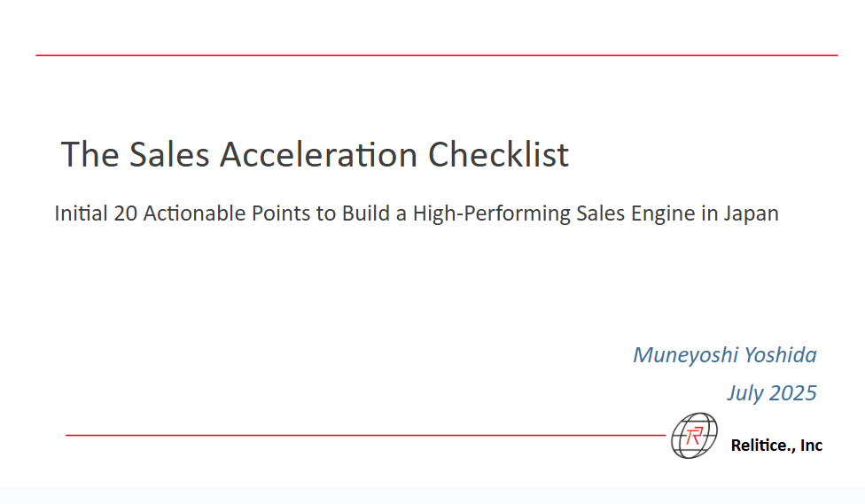Click the word 'Checklist' in the title

coord(498,154)
